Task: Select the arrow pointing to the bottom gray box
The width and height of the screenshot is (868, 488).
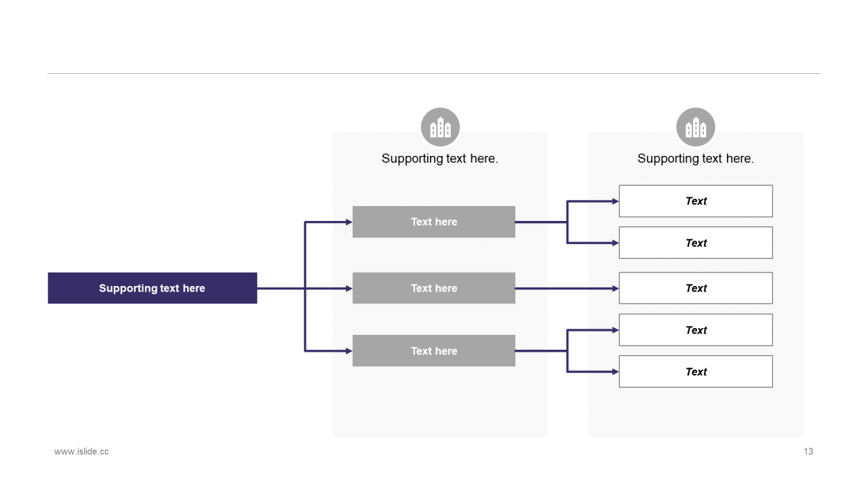Action: (x=329, y=350)
